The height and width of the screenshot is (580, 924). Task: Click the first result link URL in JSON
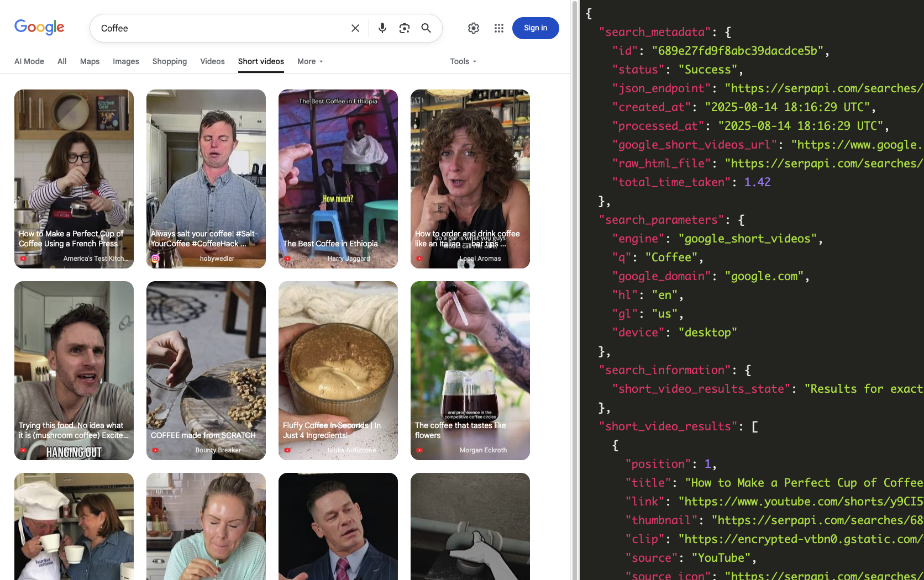801,502
